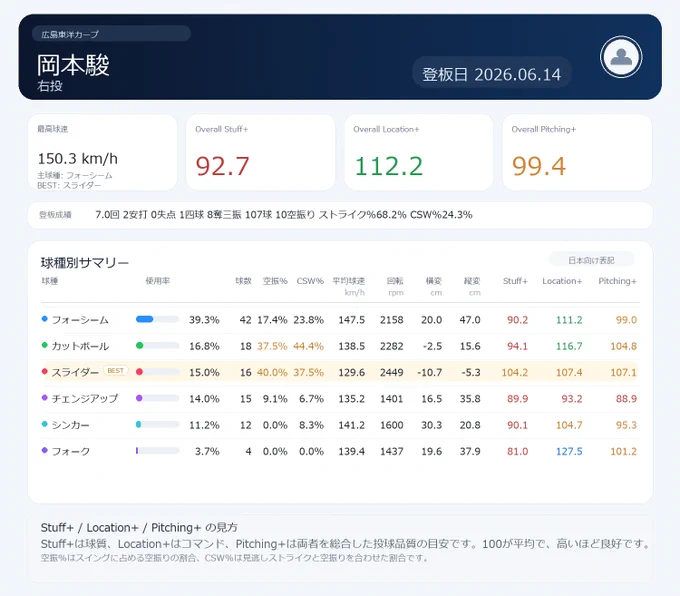Click the green dot beside カットボール
Image resolution: width=680 pixels, height=596 pixels.
44,345
